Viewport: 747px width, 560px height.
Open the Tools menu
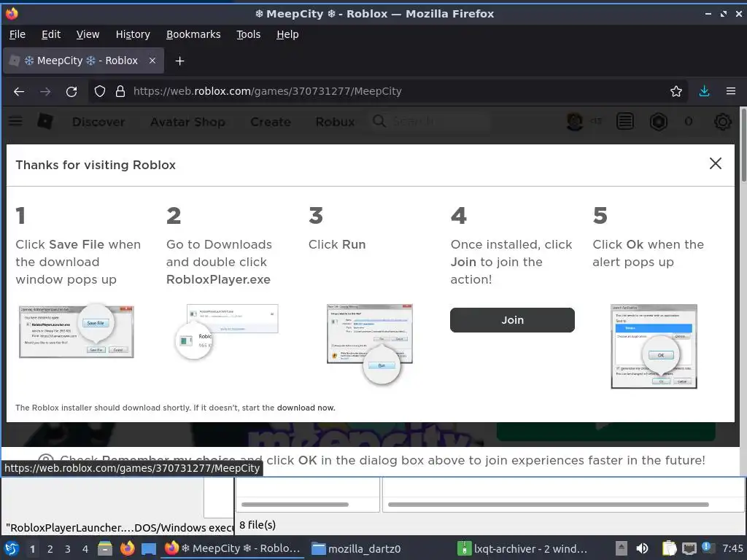248,34
